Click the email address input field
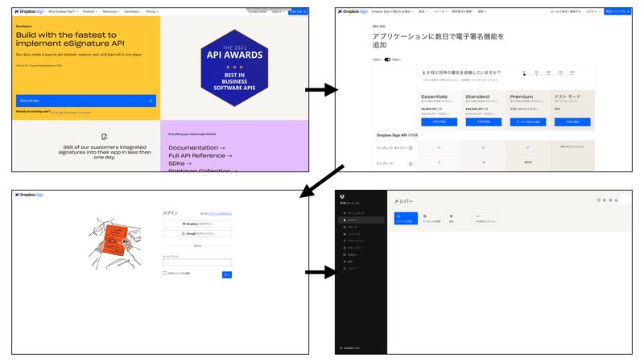644x362 pixels. coord(197,262)
